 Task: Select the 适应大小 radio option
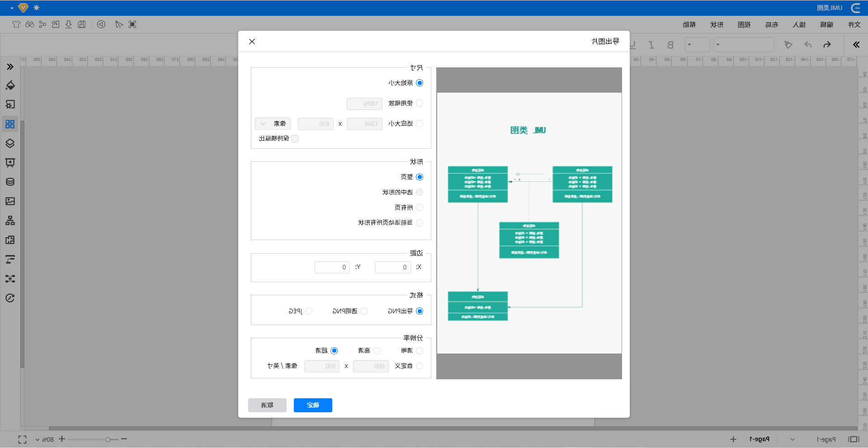tap(420, 123)
